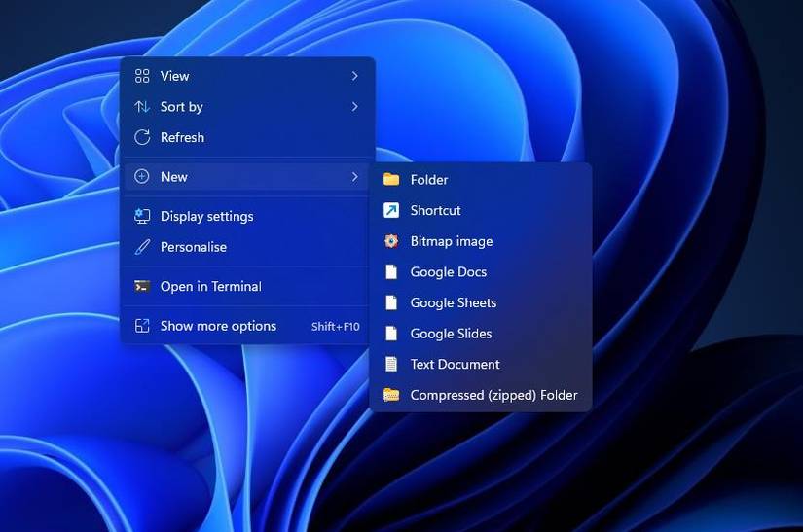Click the Shift+F10 shortcut hint
This screenshot has height=532, width=803.
tap(336, 327)
